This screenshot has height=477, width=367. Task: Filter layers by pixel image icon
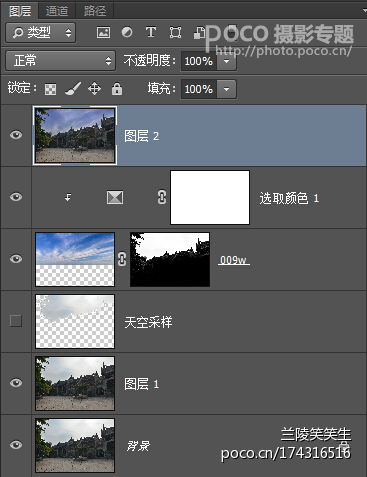103,32
